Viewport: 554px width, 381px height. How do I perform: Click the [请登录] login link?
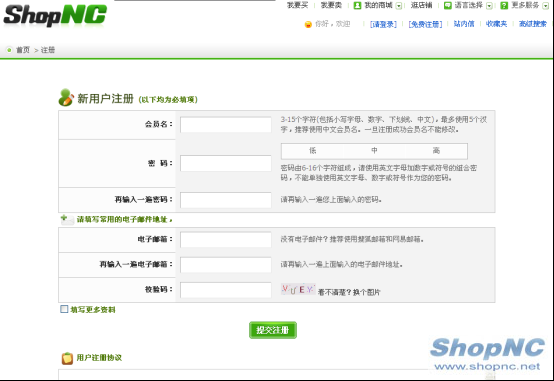[x=383, y=24]
